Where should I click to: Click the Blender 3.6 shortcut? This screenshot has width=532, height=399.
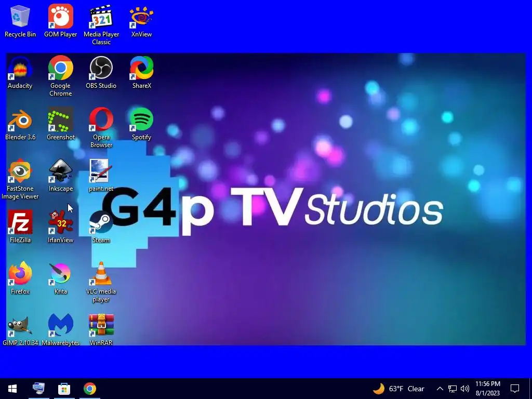(x=20, y=124)
